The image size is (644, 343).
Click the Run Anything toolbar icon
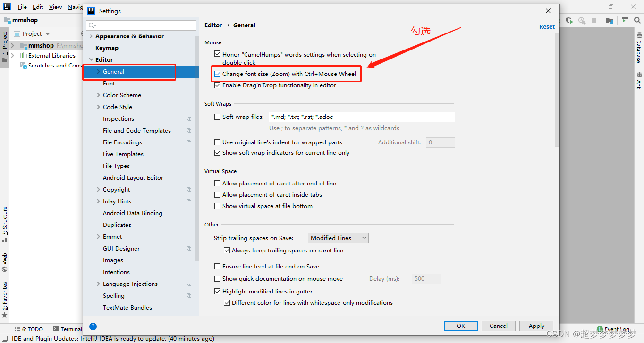click(x=625, y=20)
